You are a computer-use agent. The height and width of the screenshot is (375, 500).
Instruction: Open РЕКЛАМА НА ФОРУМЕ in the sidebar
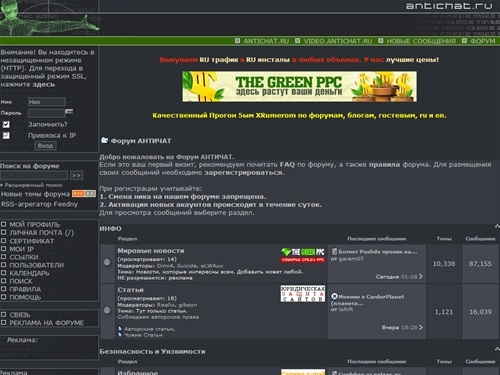point(47,323)
